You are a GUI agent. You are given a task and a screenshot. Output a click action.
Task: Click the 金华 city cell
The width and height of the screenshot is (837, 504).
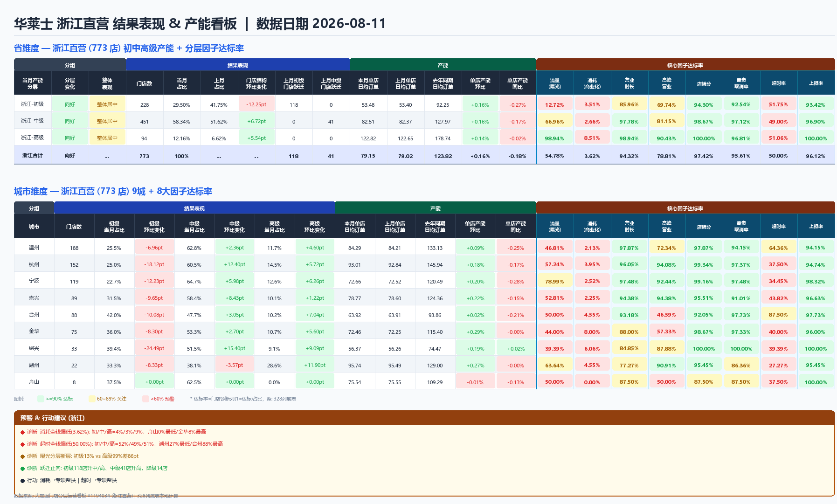point(34,331)
